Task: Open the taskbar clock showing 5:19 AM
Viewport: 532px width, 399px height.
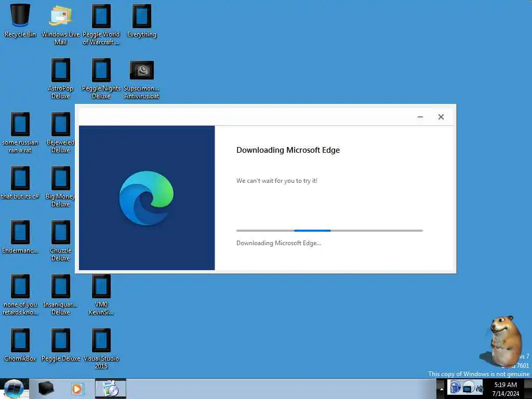Action: 506,389
